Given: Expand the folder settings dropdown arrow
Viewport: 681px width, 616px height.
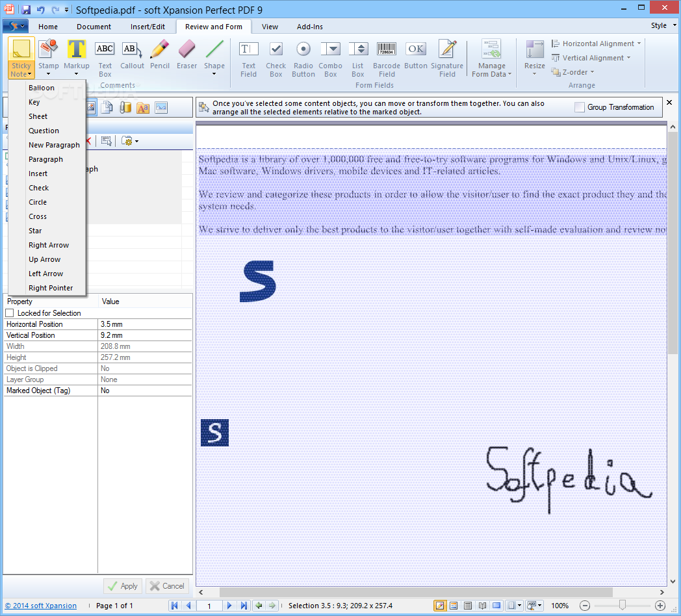Looking at the screenshot, I should tap(137, 141).
